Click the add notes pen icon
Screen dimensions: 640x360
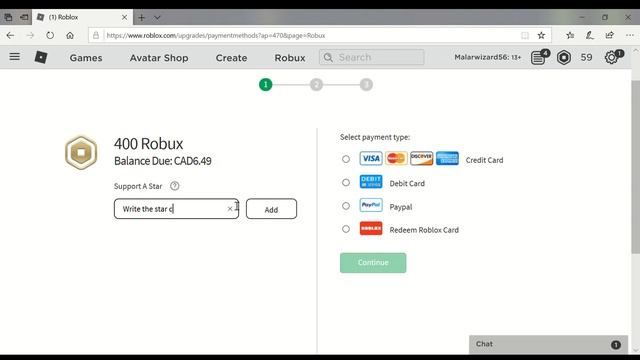point(590,36)
